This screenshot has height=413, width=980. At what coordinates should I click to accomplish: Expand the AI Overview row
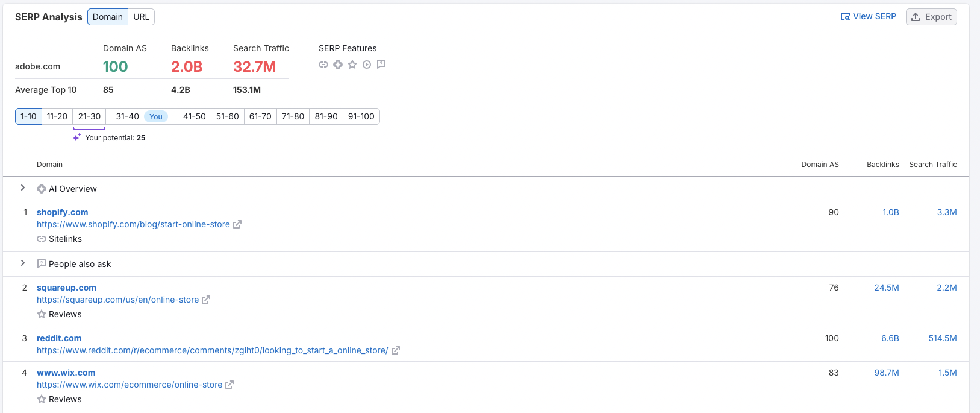tap(23, 188)
